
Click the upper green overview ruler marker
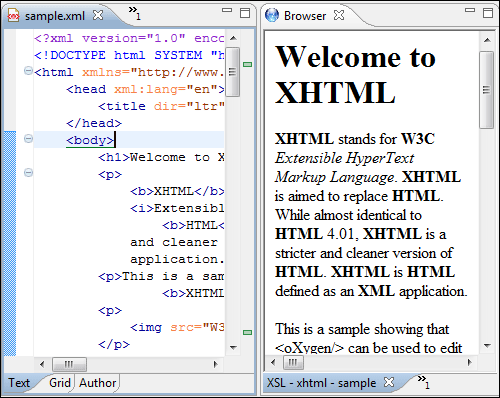[x=247, y=64]
